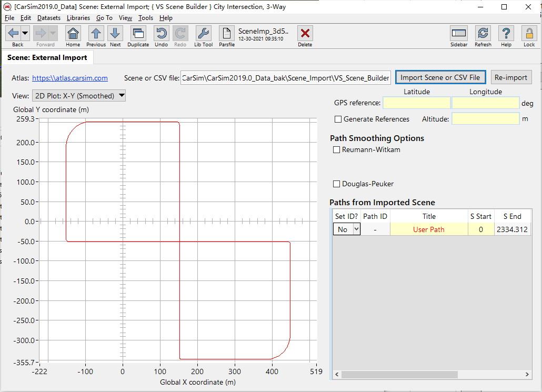Image resolution: width=542 pixels, height=392 pixels.
Task: Go to Home screen icon
Action: point(73,34)
